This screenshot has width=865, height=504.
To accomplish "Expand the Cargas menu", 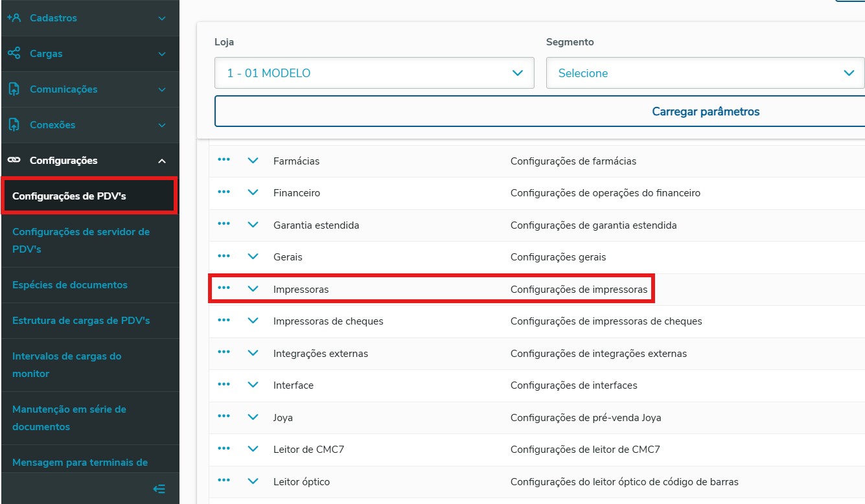I will 162,54.
